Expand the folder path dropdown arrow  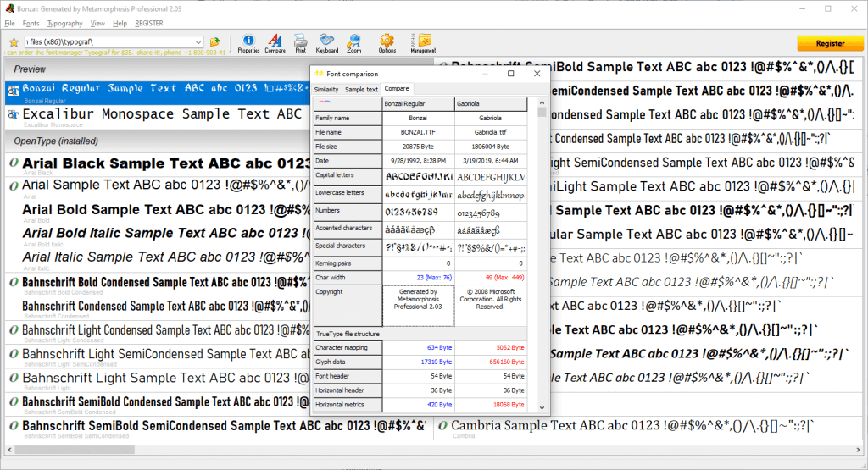(198, 41)
